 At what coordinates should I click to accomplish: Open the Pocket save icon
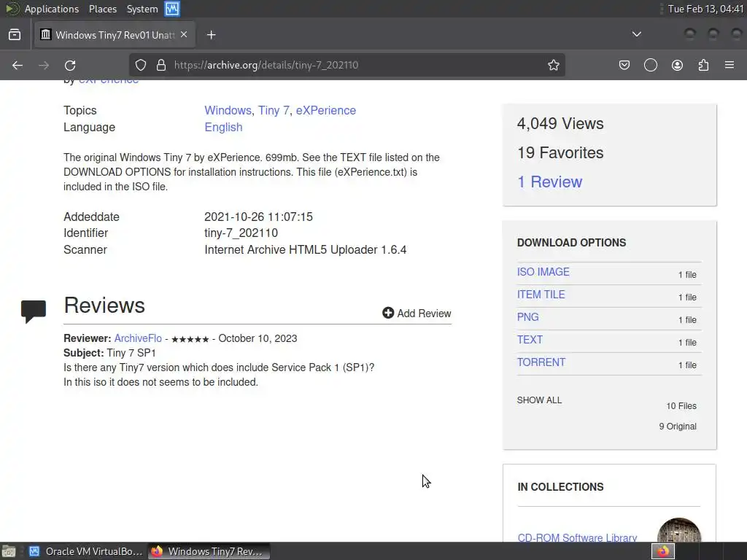(624, 65)
